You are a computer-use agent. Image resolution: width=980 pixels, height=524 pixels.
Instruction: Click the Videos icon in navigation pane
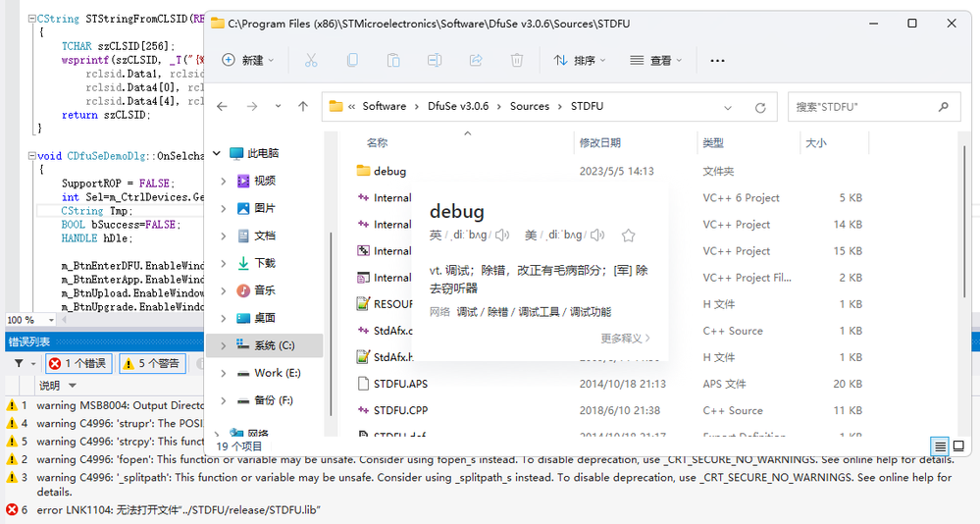(243, 181)
